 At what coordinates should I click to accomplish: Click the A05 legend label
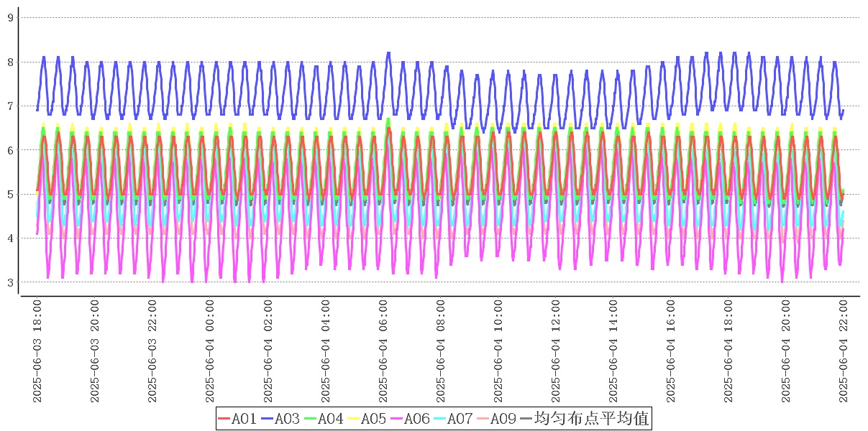tap(373, 418)
